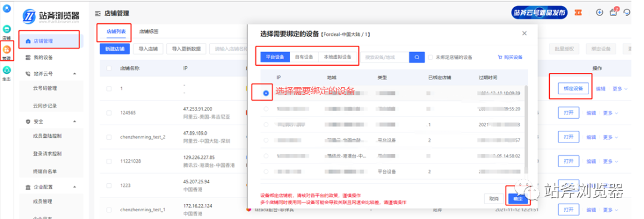644x219 pixels.
Task: Click the circled plus icon in top bar
Action: [599, 13]
